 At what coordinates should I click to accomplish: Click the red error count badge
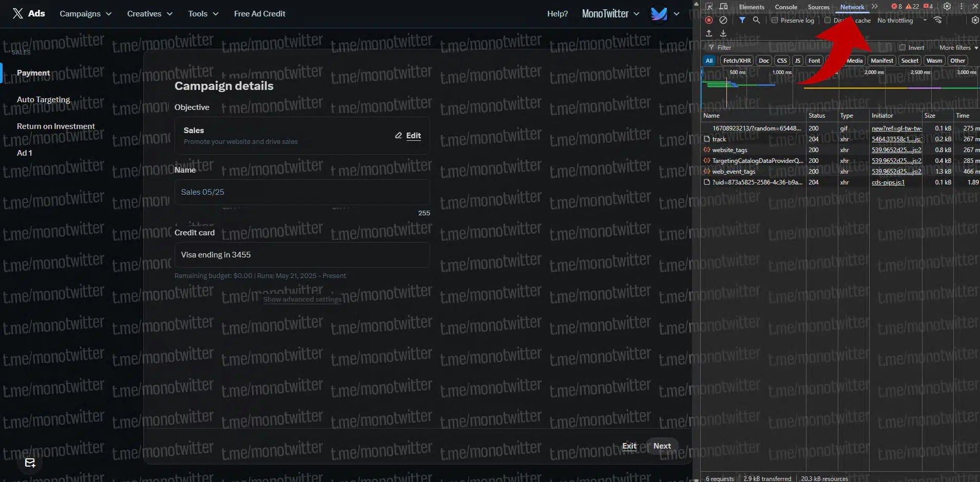897,7
